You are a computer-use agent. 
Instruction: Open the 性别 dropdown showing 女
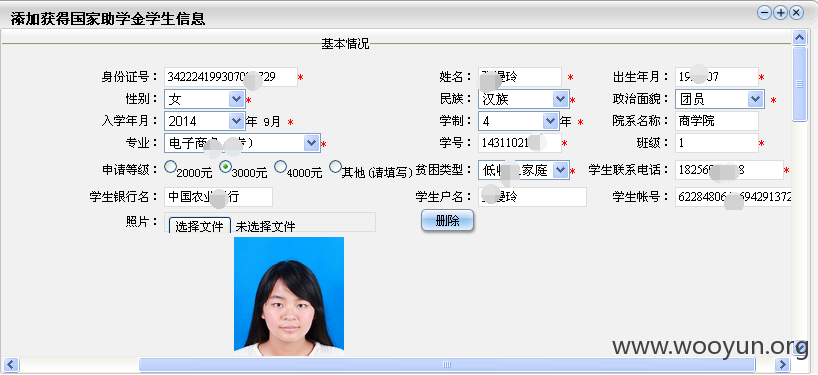tap(204, 99)
